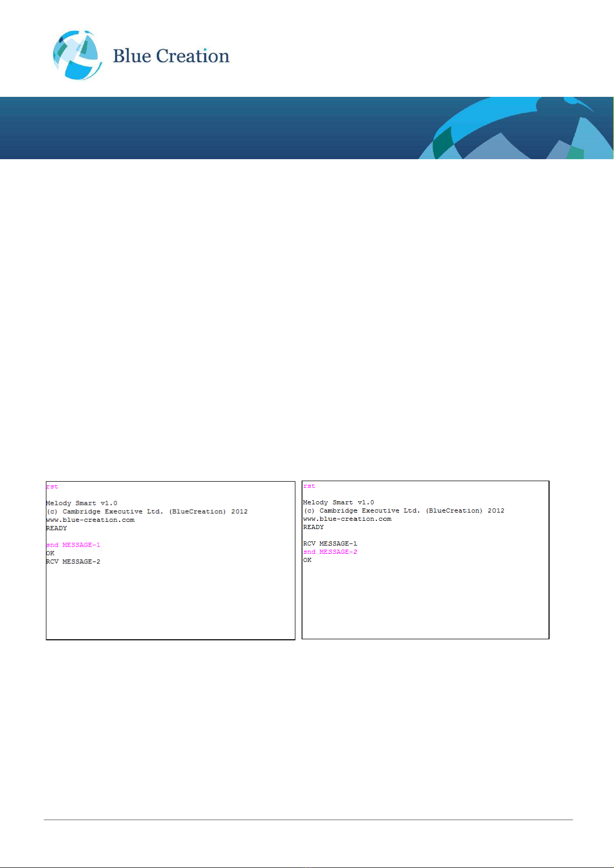The image size is (614, 868).
Task: Click Cambridge Executive copyright line in right terminal
Action: tap(404, 510)
